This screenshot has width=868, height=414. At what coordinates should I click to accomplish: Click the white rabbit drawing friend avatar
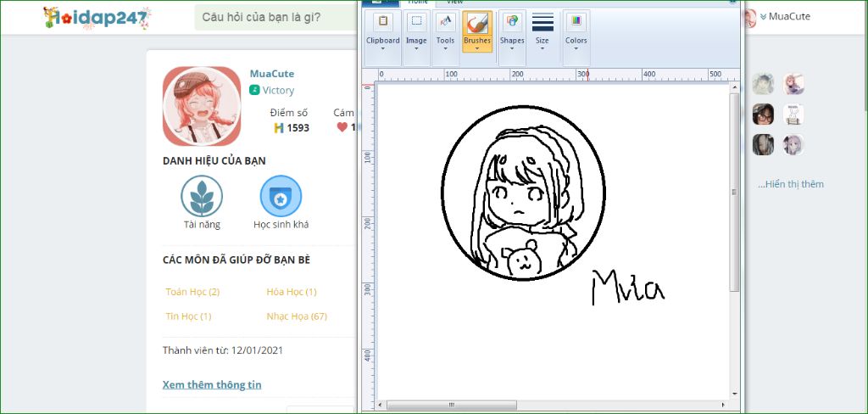pos(793,115)
